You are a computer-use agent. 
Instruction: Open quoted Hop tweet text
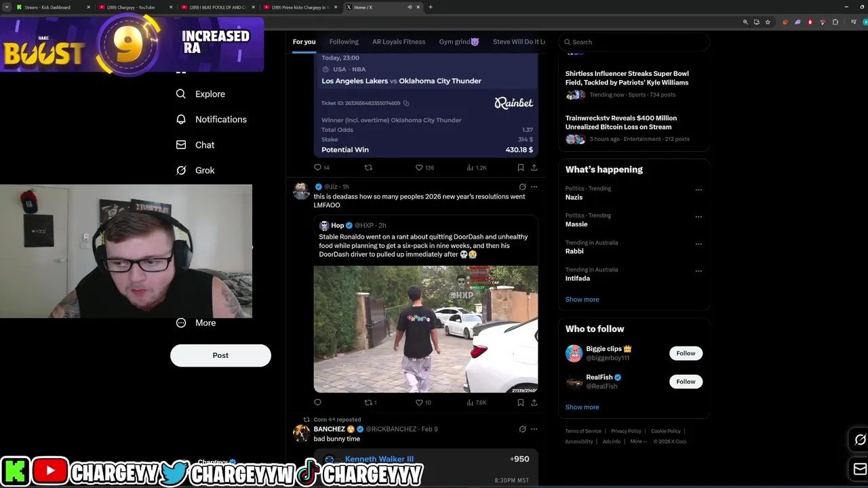423,245
